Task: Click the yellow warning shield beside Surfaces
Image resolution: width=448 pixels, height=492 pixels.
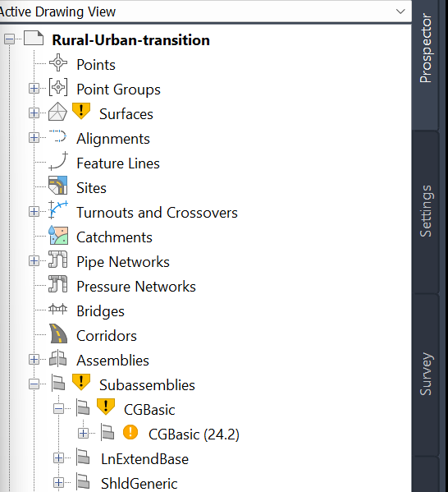Action: coord(81,111)
